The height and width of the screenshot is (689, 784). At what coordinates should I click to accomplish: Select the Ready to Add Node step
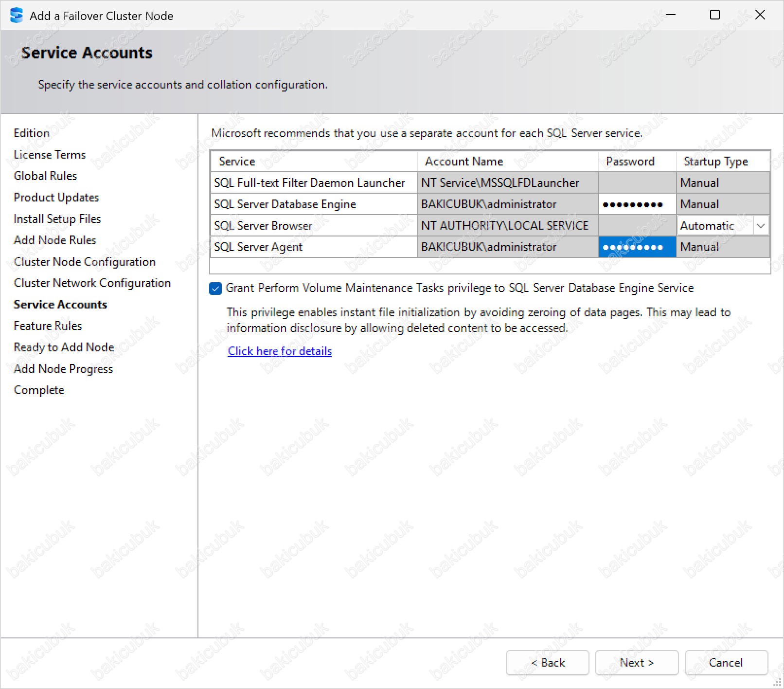pos(64,347)
